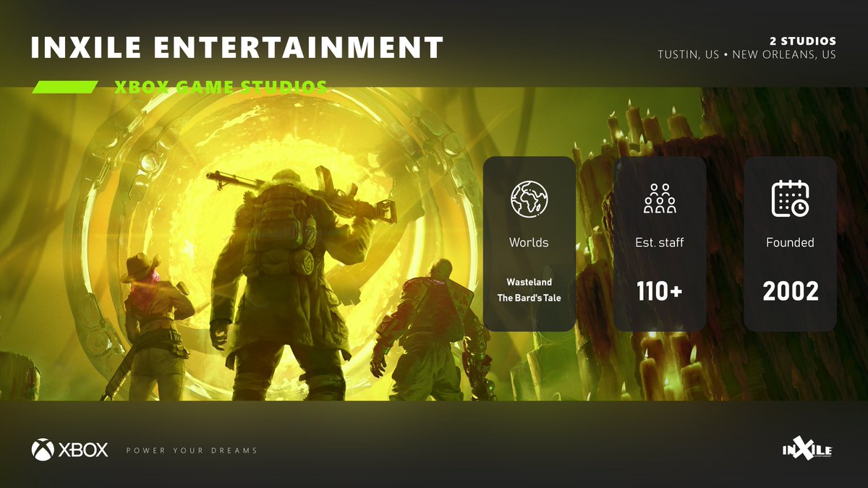
Task: Click the POWER YOUR DREAMS tagline
Action: click(192, 450)
